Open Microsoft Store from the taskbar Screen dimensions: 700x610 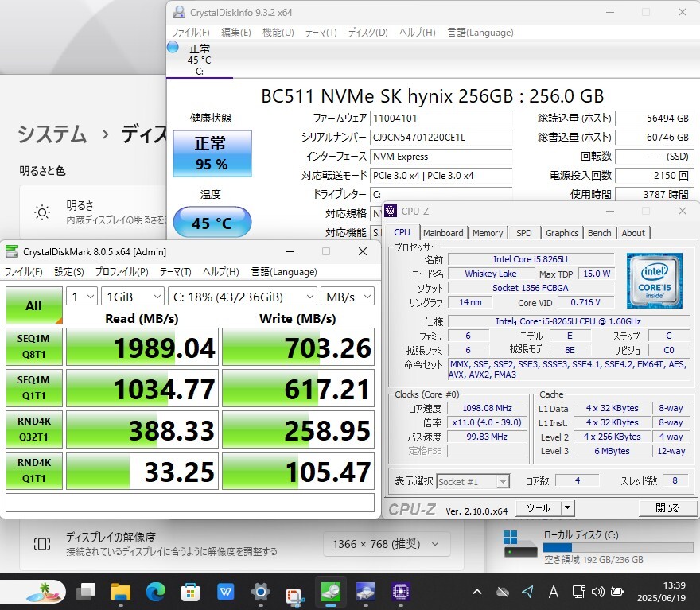(x=190, y=593)
